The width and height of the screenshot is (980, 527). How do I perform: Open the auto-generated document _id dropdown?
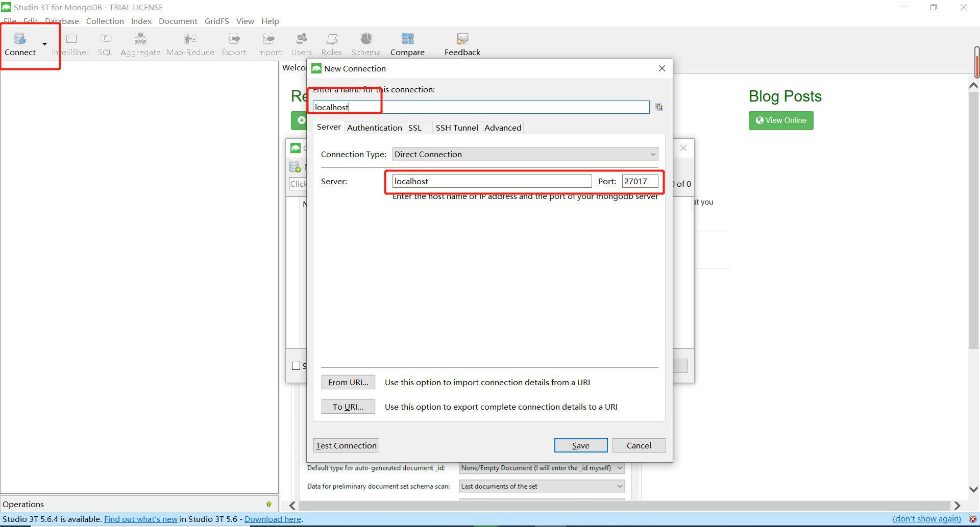pyautogui.click(x=542, y=468)
